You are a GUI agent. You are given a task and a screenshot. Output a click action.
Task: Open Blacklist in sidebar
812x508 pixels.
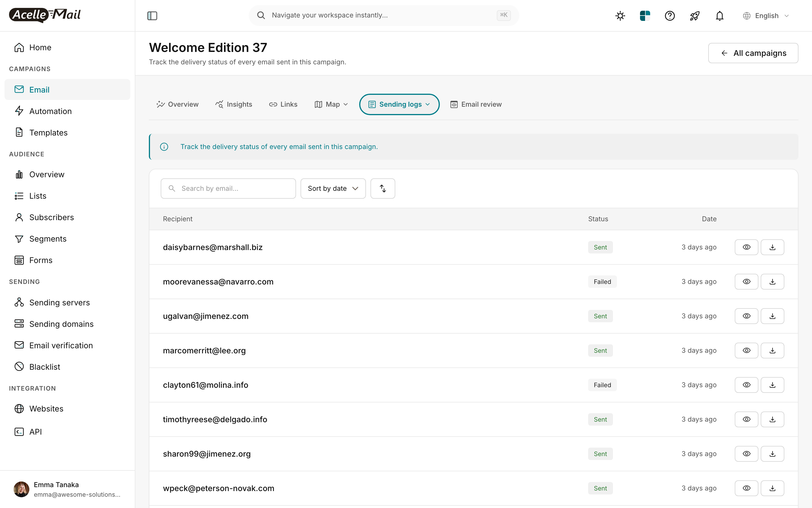pos(67,367)
